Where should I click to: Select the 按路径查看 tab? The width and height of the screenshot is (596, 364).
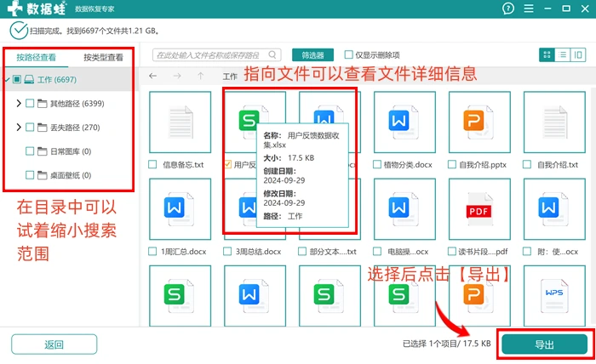36,57
